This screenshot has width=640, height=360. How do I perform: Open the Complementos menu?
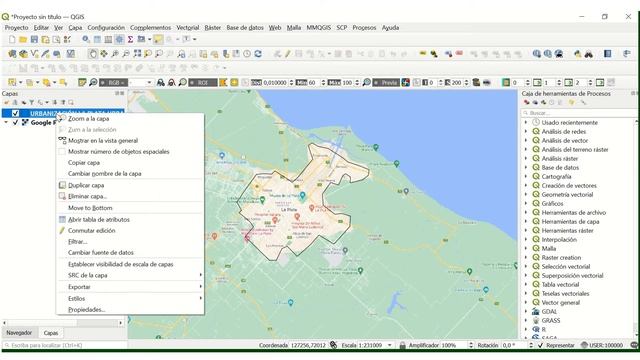pyautogui.click(x=150, y=27)
